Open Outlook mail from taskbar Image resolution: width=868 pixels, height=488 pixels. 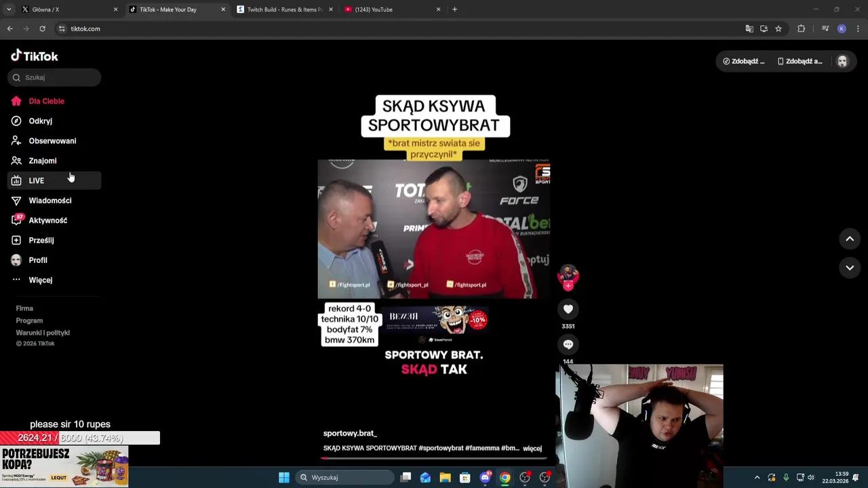(x=425, y=477)
